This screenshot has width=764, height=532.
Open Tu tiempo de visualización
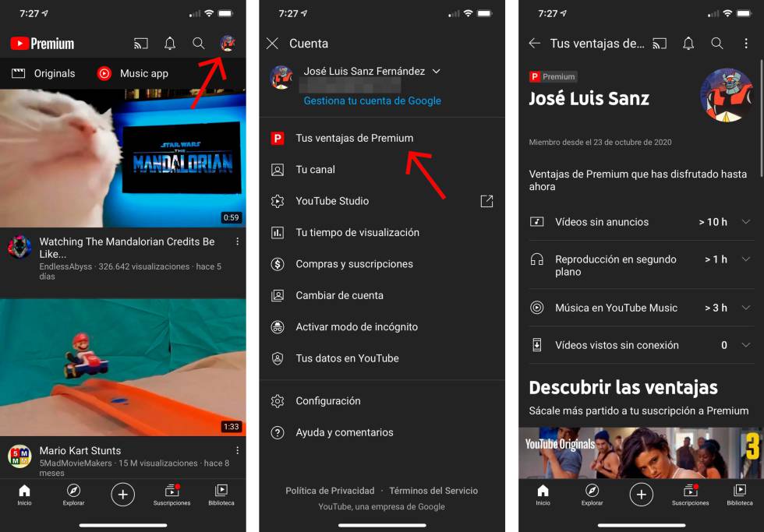tap(382, 233)
